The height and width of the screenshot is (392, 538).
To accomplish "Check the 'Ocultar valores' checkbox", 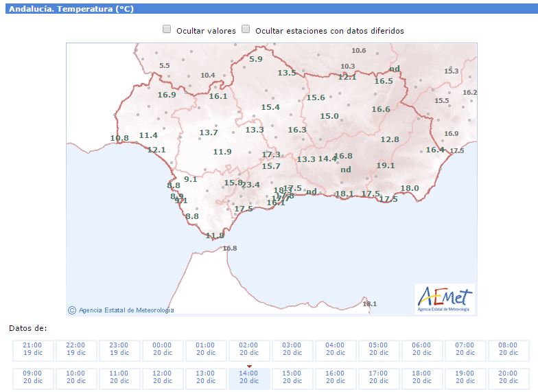I will coord(167,30).
